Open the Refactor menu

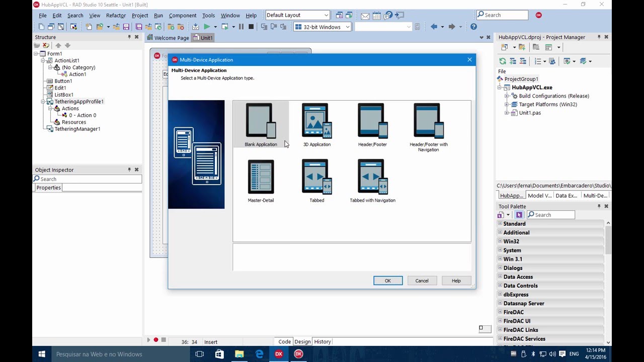pos(116,16)
